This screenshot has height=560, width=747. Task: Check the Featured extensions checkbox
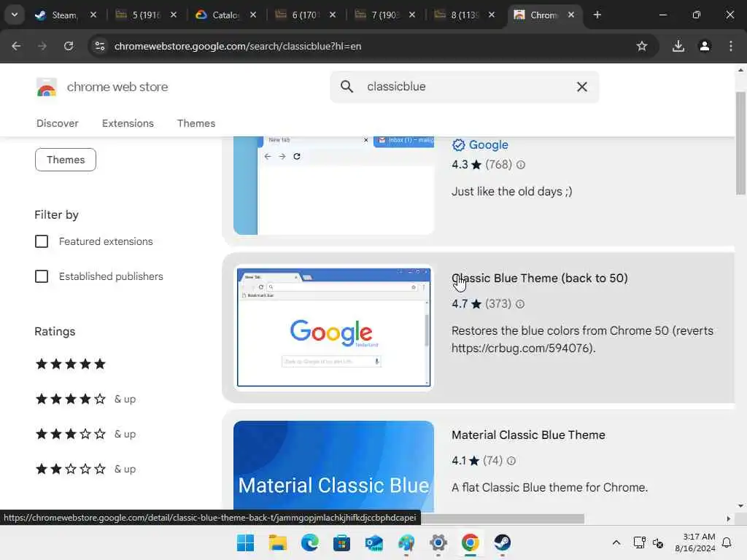pyautogui.click(x=42, y=241)
